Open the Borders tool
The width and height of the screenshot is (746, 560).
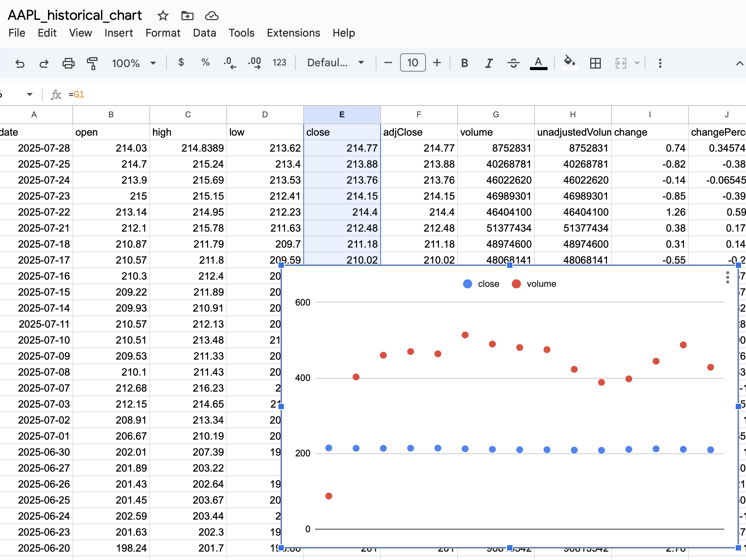point(595,63)
